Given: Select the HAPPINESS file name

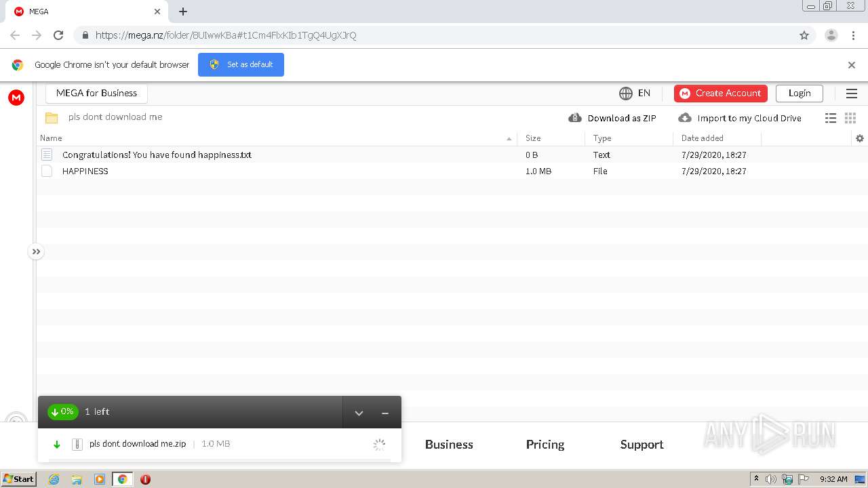Looking at the screenshot, I should [85, 171].
